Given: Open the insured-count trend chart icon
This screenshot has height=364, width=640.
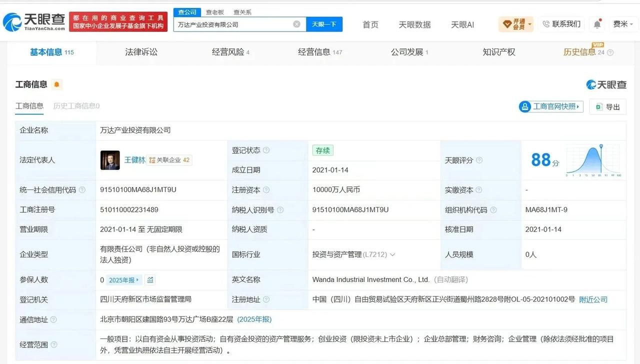Looking at the screenshot, I should (x=150, y=279).
